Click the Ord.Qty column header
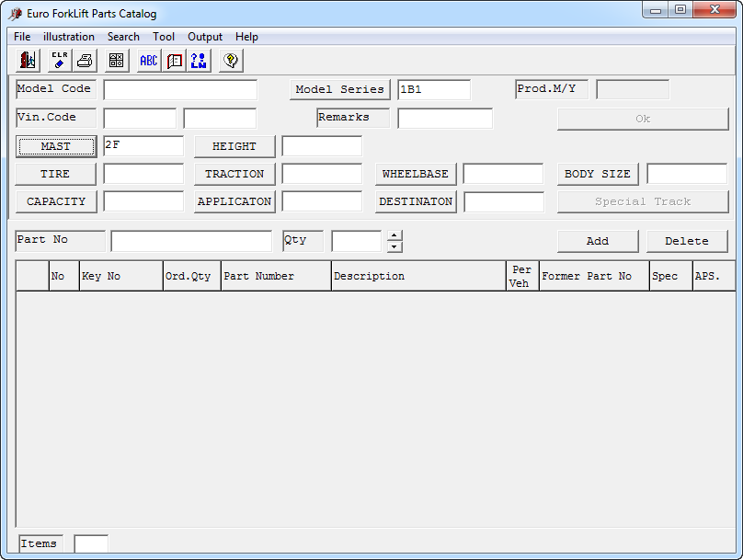743x560 pixels. coord(192,276)
